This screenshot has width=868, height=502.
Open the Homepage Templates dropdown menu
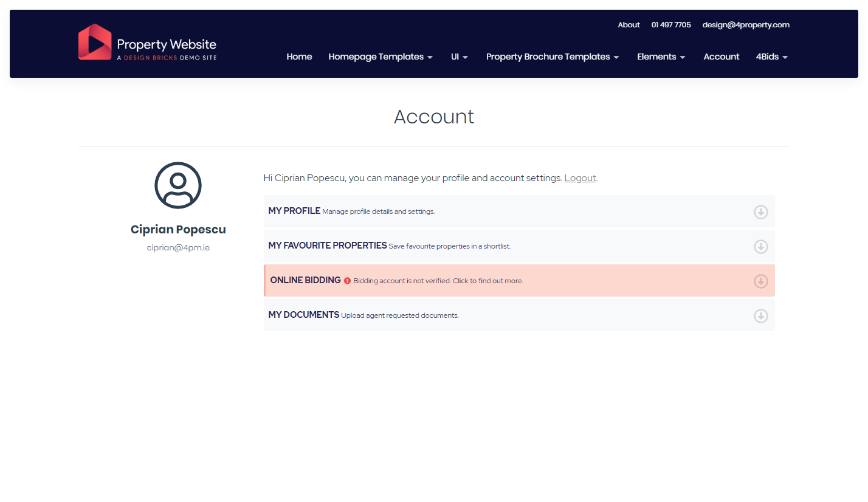click(x=381, y=57)
